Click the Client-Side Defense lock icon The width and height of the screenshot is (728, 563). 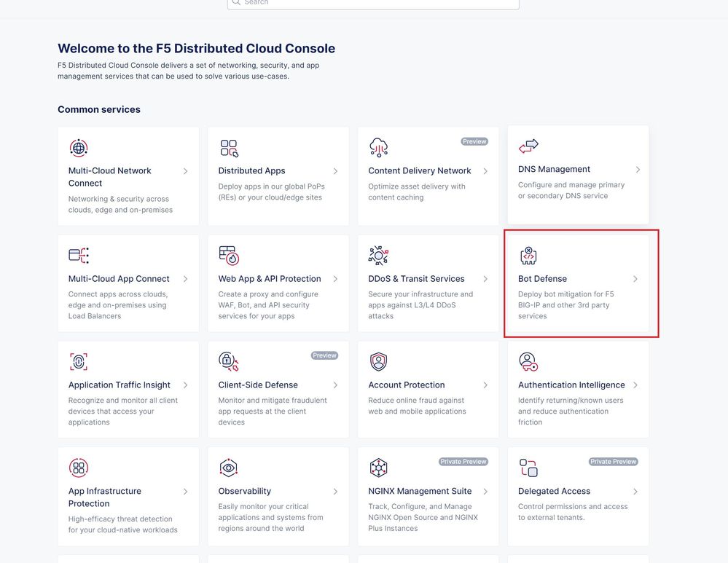coord(228,361)
